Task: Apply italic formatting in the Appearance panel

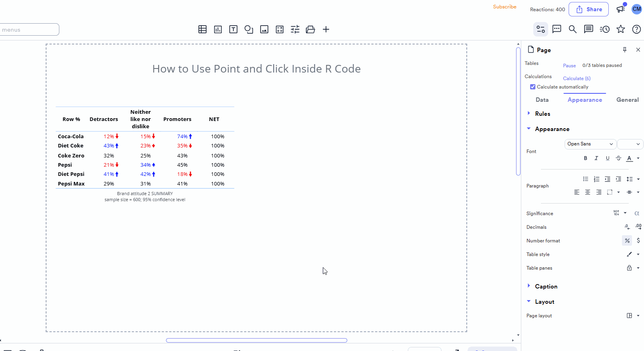Action: tap(596, 158)
